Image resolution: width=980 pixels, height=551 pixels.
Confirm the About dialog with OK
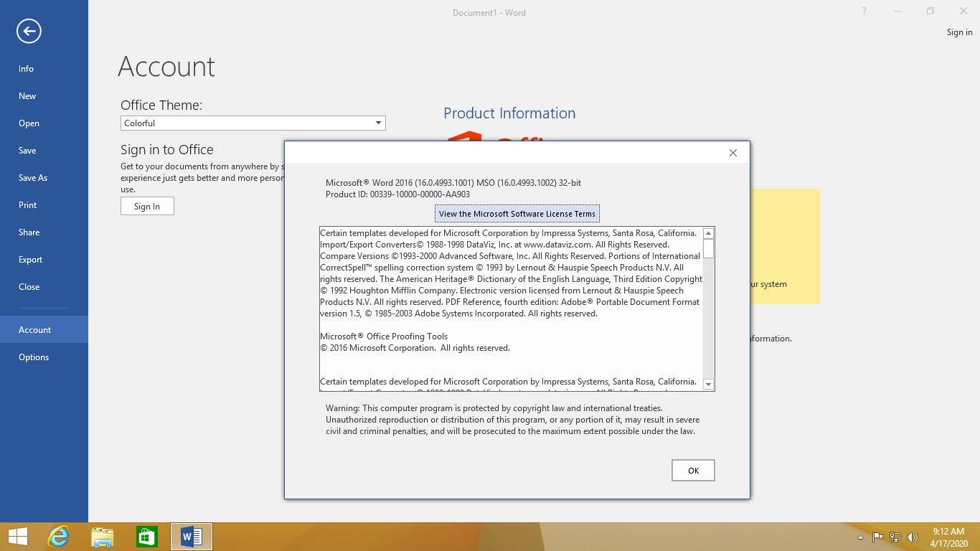[x=693, y=471]
